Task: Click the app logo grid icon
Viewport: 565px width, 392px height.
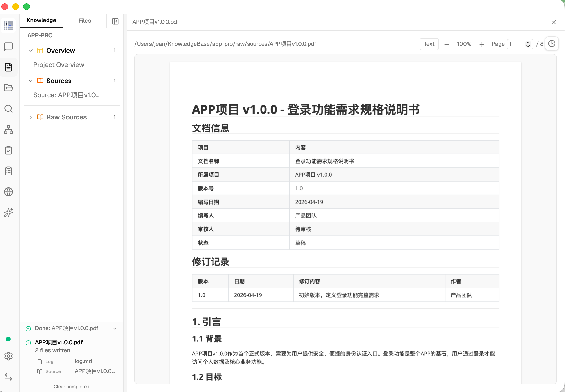Action: pos(9,25)
